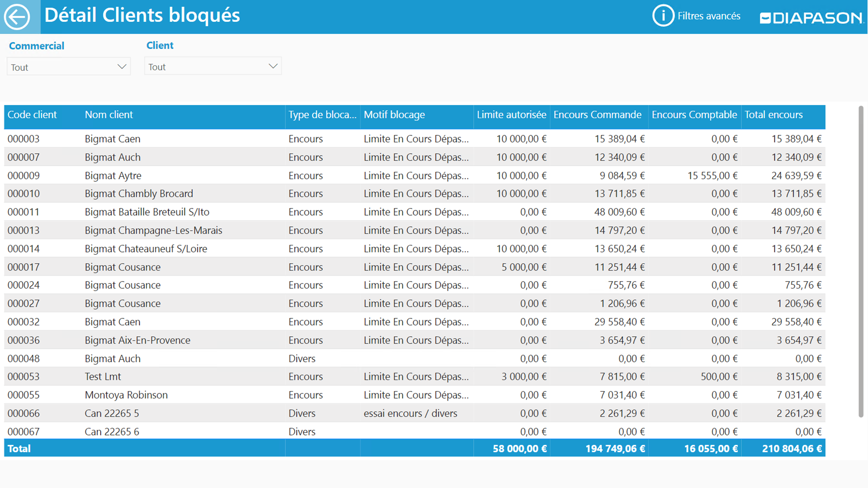Open the Commercial dropdown
The image size is (868, 488).
69,67
